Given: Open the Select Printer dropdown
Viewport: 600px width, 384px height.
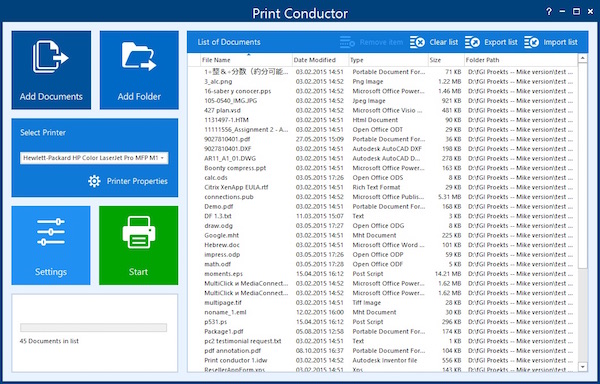Looking at the screenshot, I should pyautogui.click(x=94, y=158).
